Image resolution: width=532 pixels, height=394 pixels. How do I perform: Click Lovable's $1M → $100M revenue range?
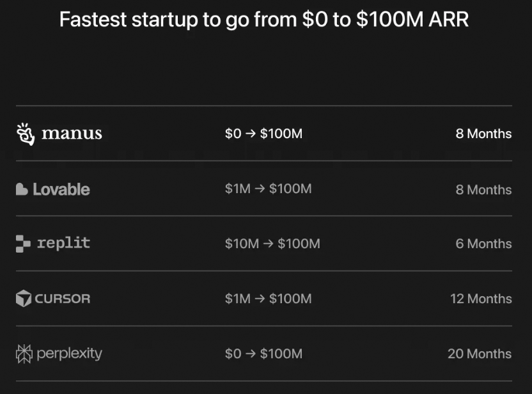(x=268, y=189)
